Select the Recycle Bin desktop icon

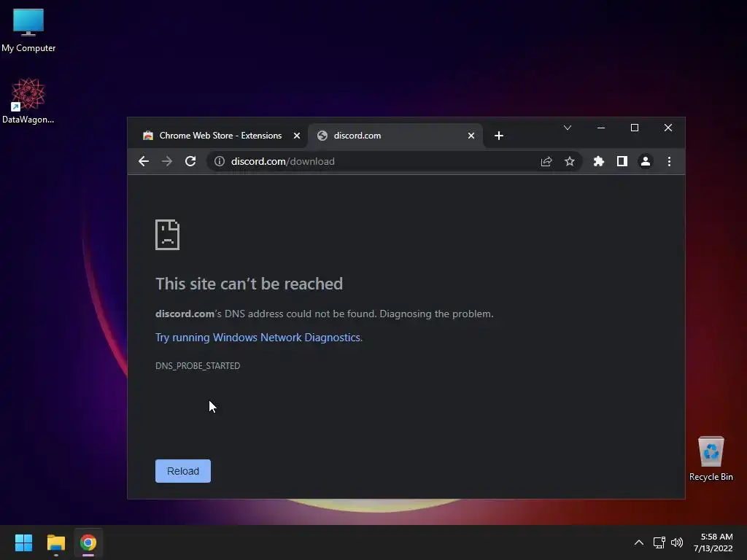pyautogui.click(x=711, y=459)
